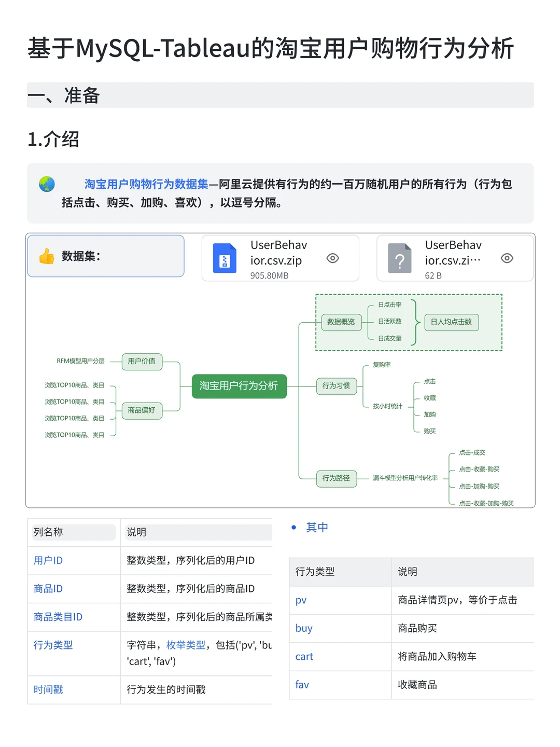Viewport: 560px width, 747px height.
Task: Open the 时间戳 link in table
Action: click(x=48, y=690)
